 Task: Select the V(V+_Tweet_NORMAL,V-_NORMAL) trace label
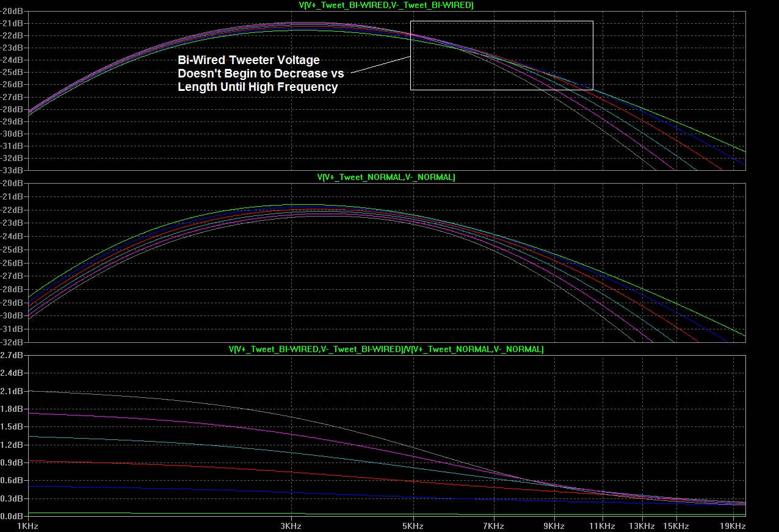(386, 178)
